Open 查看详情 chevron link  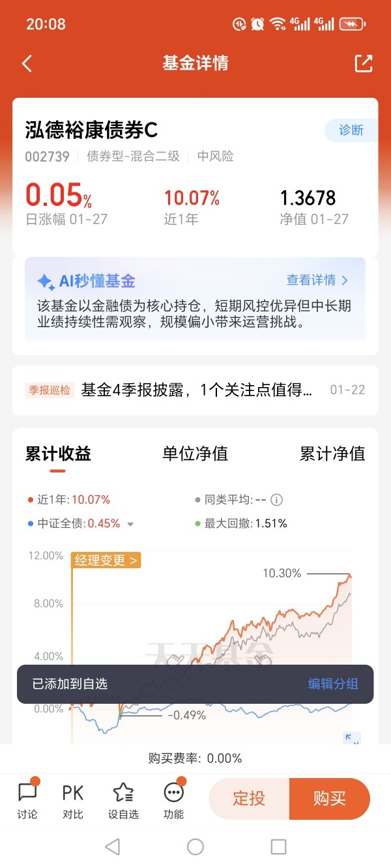(x=317, y=280)
